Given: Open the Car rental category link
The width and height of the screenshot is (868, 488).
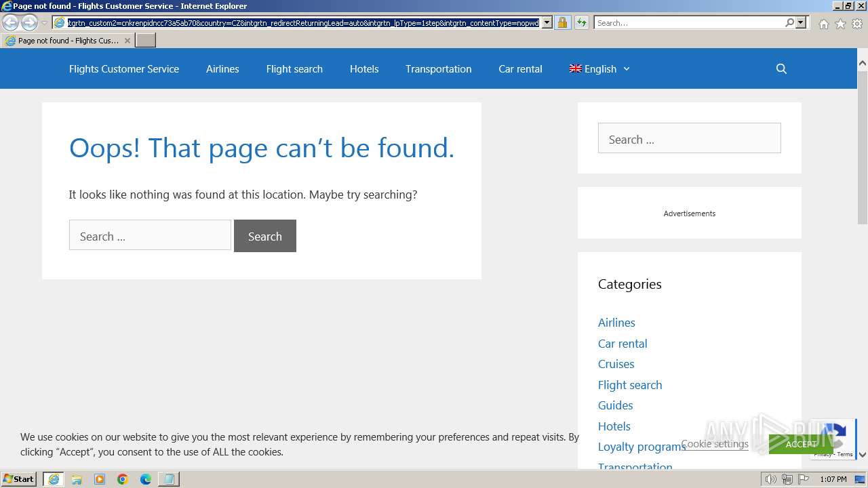Looking at the screenshot, I should tap(623, 344).
